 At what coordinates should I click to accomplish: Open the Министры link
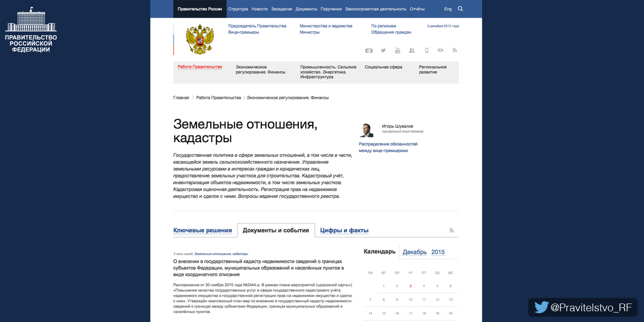point(310,32)
